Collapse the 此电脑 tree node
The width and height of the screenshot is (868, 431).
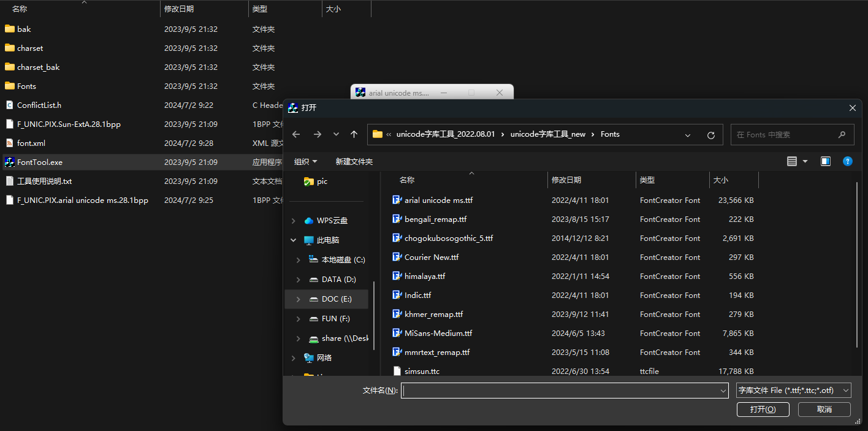pyautogui.click(x=294, y=240)
